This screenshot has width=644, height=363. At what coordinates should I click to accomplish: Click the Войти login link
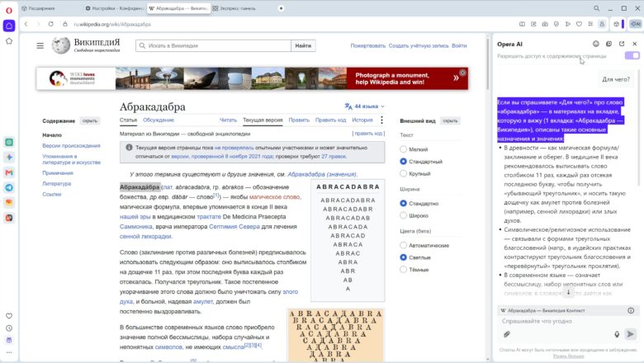click(x=459, y=46)
